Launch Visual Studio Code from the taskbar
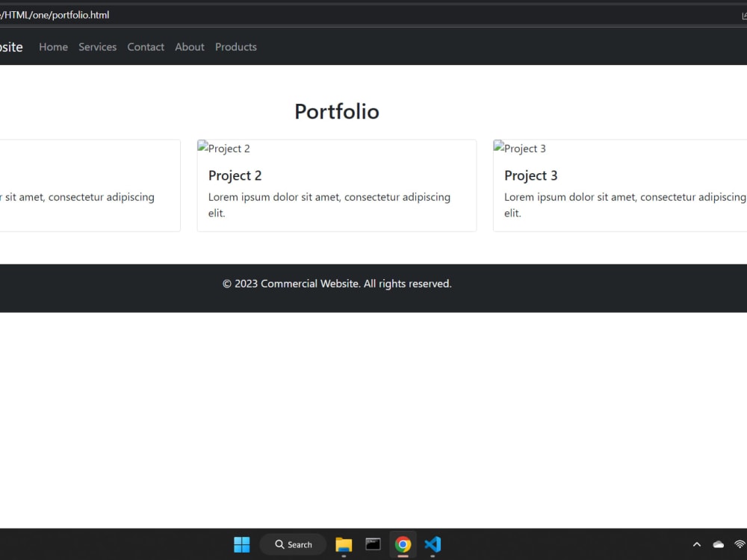The width and height of the screenshot is (747, 560). tap(433, 544)
